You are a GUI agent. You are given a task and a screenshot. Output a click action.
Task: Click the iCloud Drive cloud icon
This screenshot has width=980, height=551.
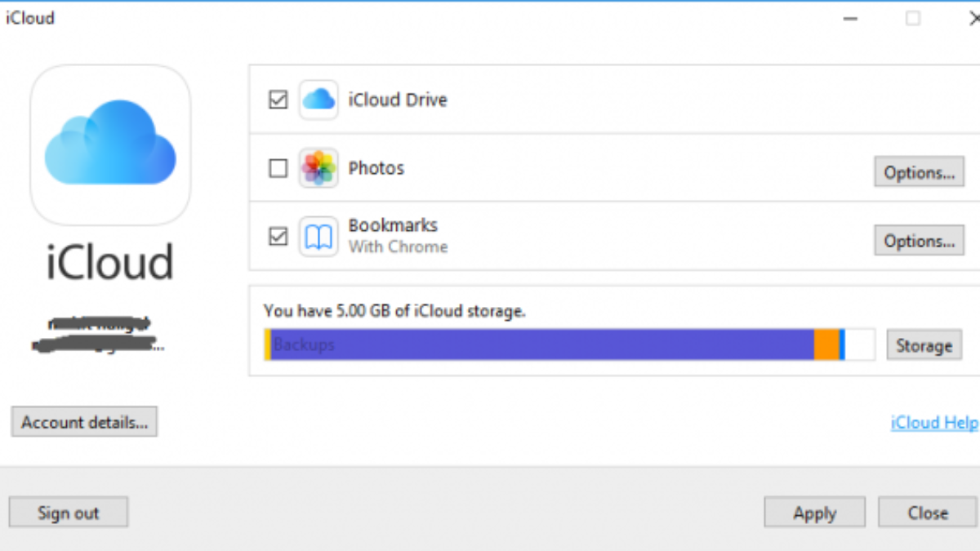coord(318,100)
